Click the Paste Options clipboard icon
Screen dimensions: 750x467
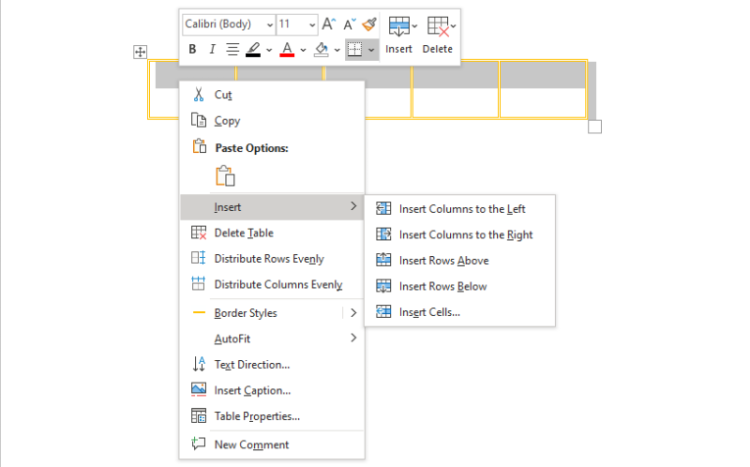click(225, 176)
